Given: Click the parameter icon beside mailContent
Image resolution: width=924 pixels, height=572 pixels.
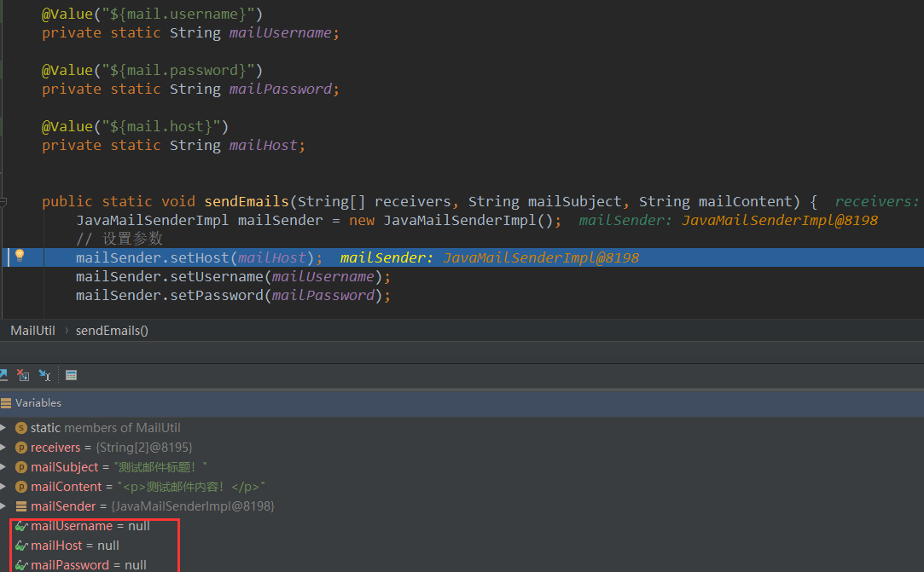Looking at the screenshot, I should point(21,487).
